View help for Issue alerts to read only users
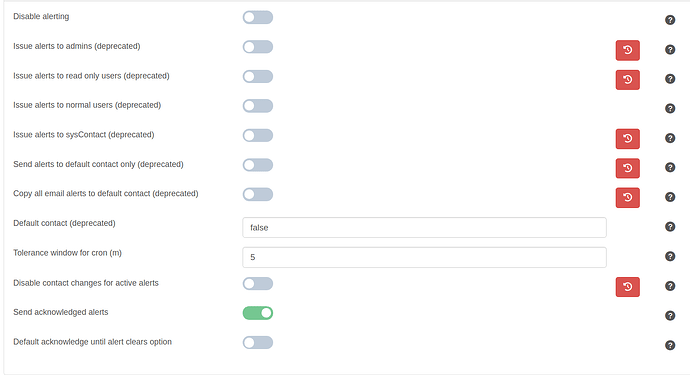 click(x=670, y=79)
